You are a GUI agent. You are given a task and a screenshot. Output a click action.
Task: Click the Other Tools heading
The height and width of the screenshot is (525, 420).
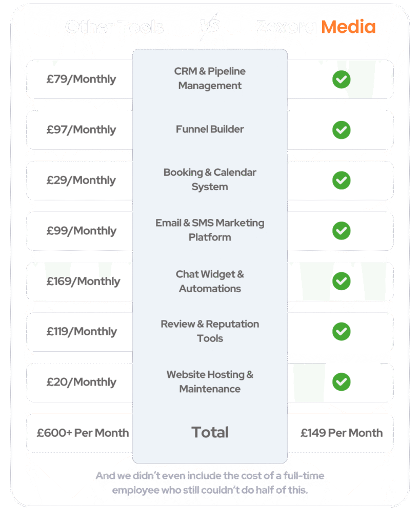click(x=115, y=27)
